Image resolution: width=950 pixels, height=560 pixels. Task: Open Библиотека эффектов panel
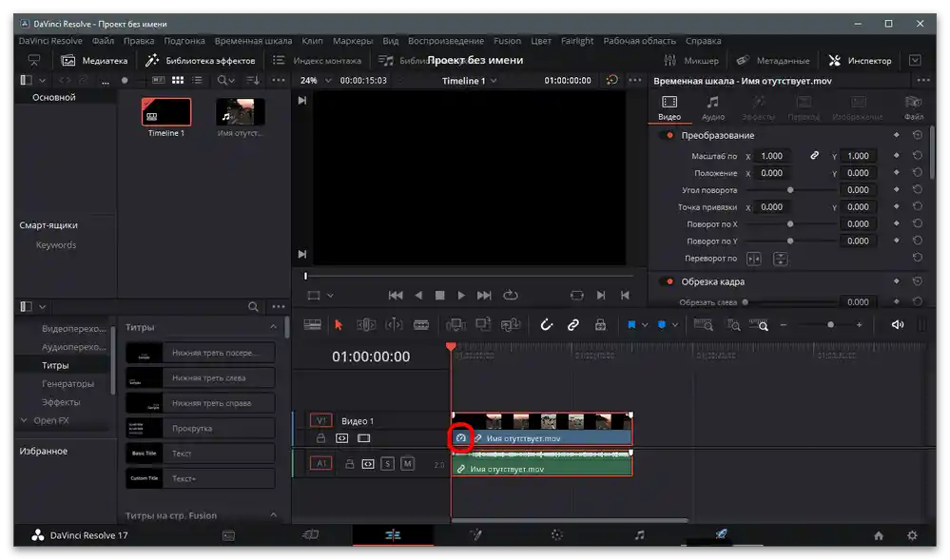pyautogui.click(x=201, y=61)
